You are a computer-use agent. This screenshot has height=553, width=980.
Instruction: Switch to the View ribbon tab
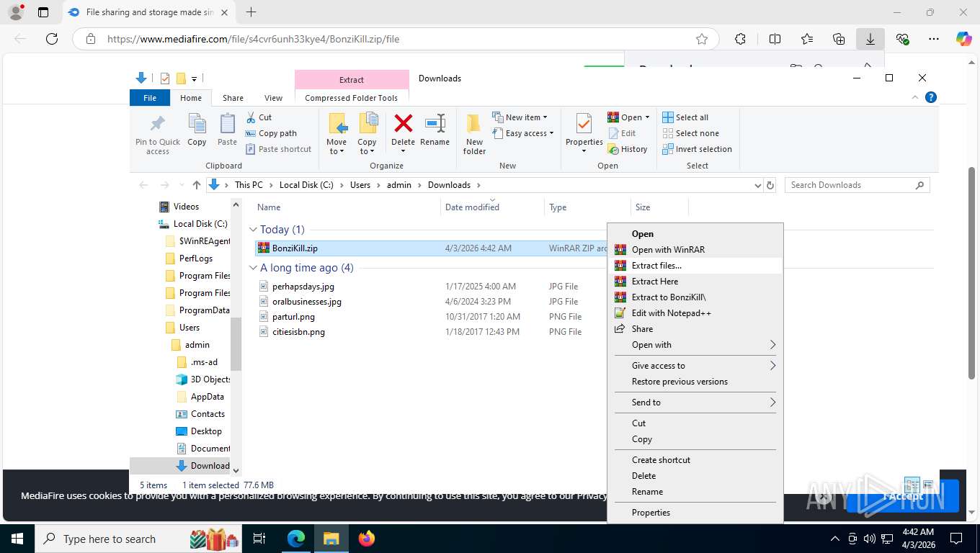[273, 98]
